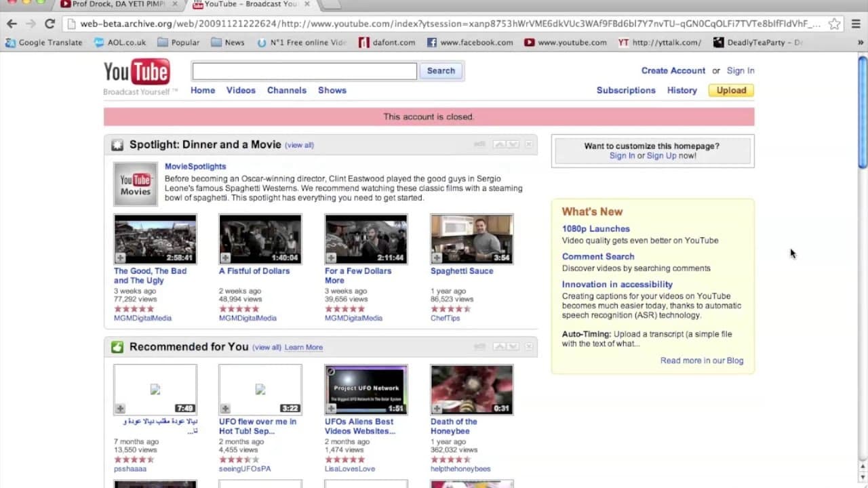Open the Videos menu item
This screenshot has width=868, height=488.
pos(241,90)
